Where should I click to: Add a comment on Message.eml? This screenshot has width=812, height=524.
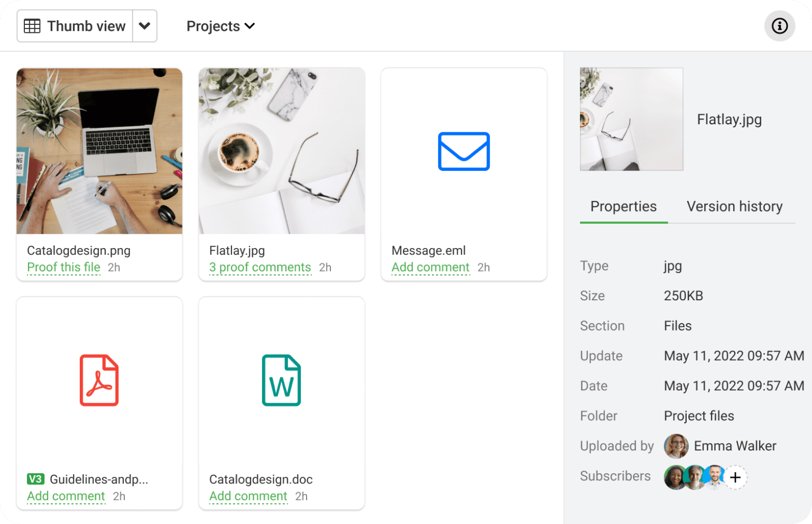point(430,267)
